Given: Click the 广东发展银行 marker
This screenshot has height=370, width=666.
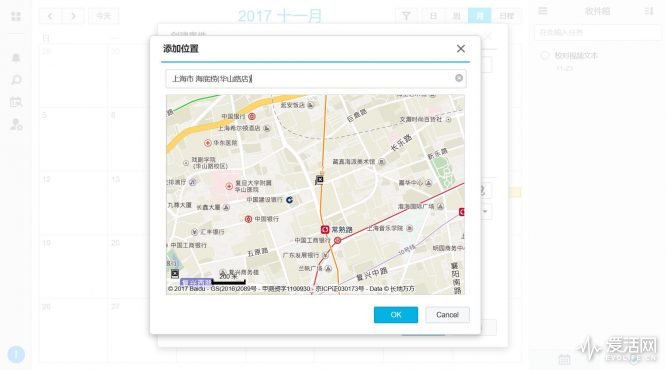Looking at the screenshot, I should click(325, 255).
